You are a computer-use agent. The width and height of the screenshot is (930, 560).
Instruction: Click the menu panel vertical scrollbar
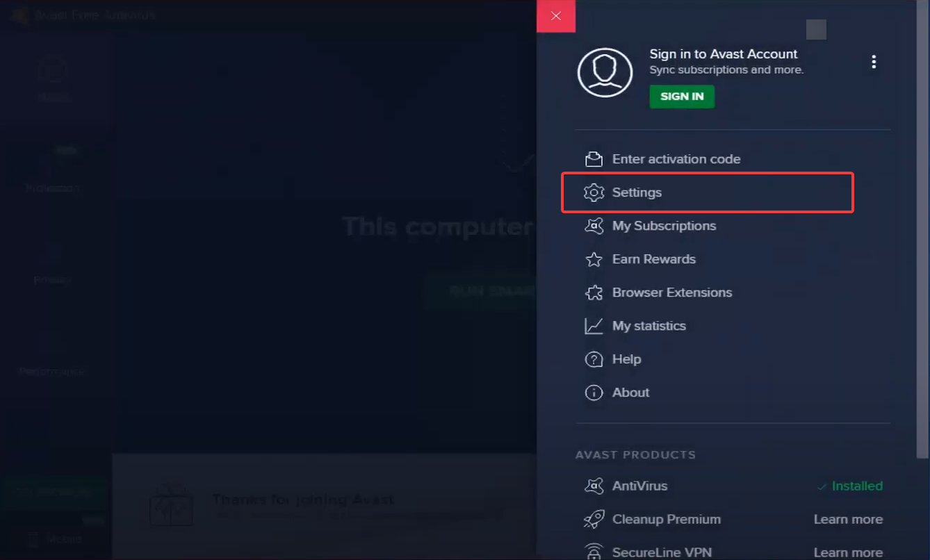pyautogui.click(x=922, y=229)
